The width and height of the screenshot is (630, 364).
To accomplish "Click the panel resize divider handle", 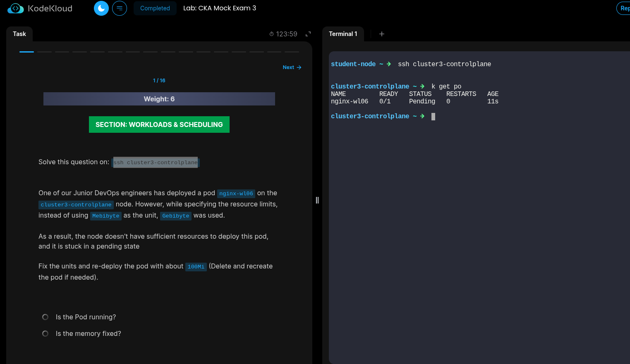I will point(317,200).
